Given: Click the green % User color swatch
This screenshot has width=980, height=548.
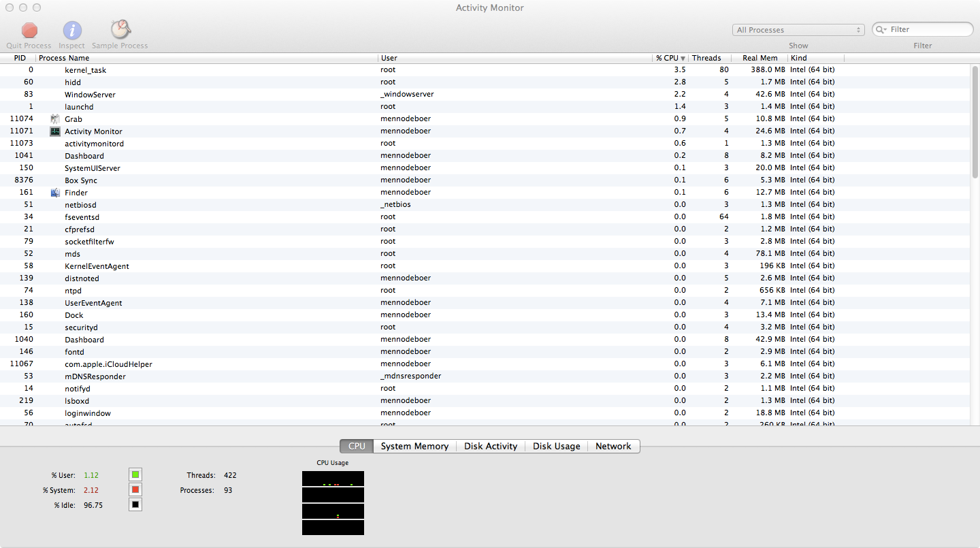Looking at the screenshot, I should click(135, 475).
